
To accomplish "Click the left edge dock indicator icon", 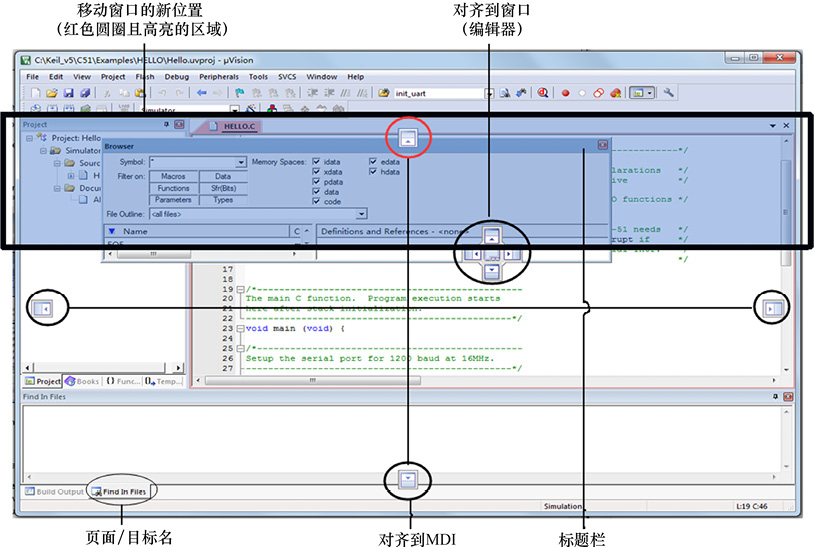I will tap(43, 308).
